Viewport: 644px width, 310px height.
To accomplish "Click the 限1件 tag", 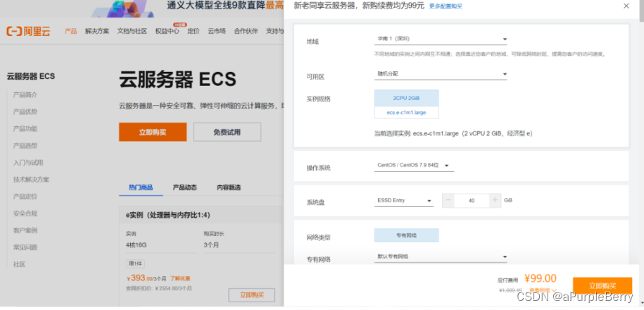I will [135, 264].
